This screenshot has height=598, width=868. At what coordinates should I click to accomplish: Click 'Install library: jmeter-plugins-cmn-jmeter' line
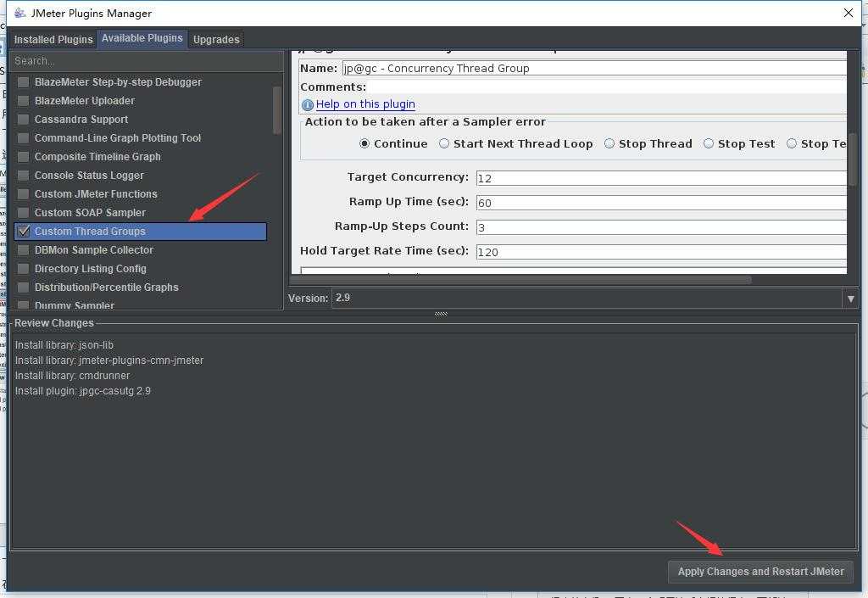(109, 360)
